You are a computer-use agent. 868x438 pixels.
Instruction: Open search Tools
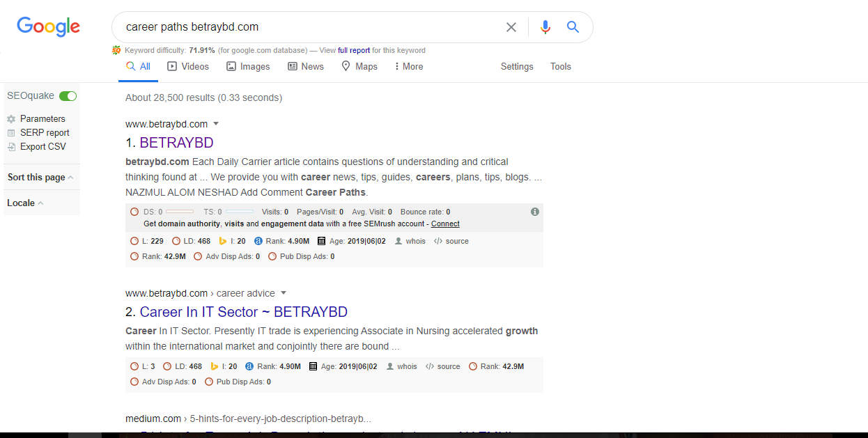561,67
